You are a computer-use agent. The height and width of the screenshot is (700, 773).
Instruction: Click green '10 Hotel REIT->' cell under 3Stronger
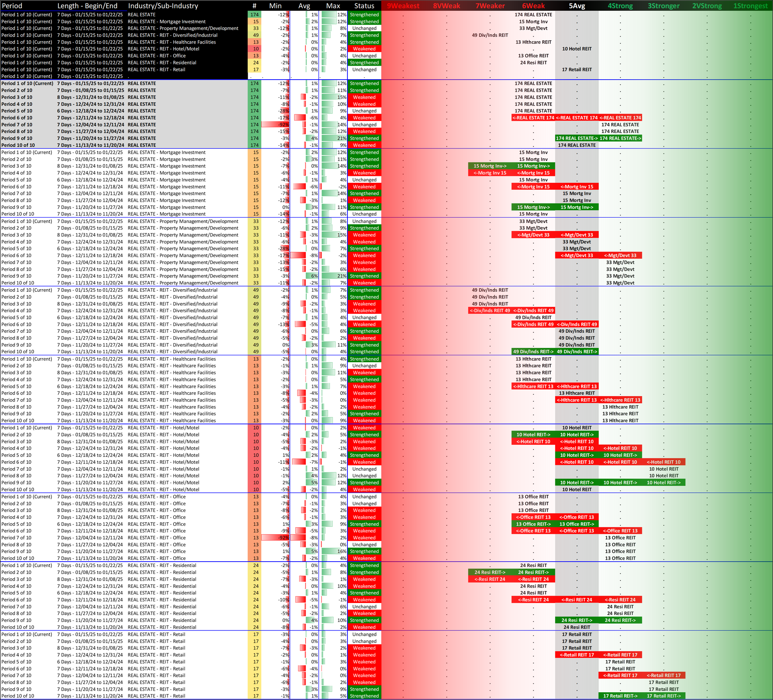(x=663, y=483)
